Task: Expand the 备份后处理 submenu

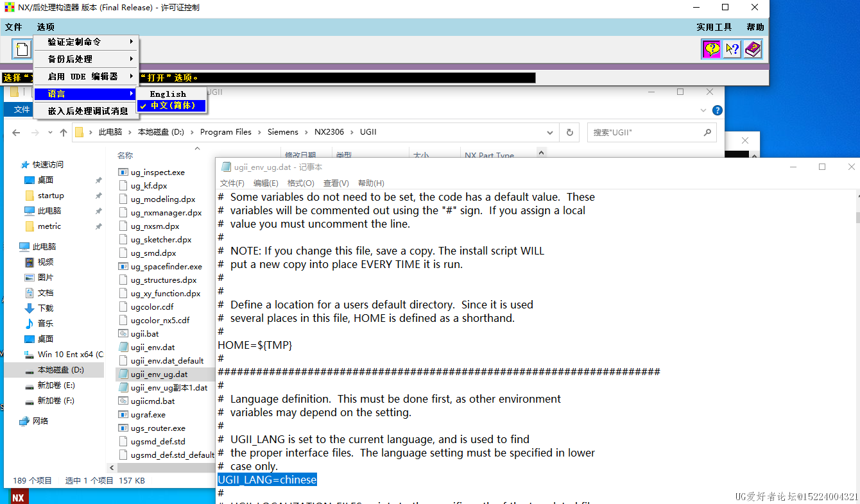Action: pos(86,59)
